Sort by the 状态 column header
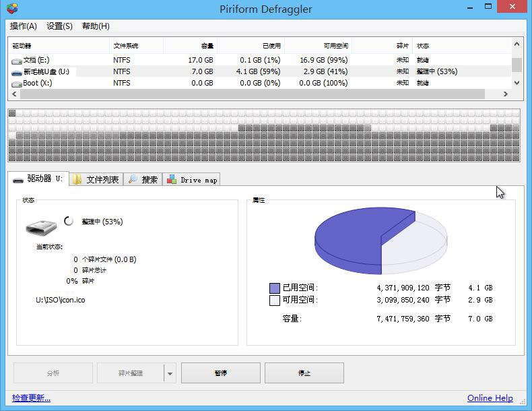 462,46
